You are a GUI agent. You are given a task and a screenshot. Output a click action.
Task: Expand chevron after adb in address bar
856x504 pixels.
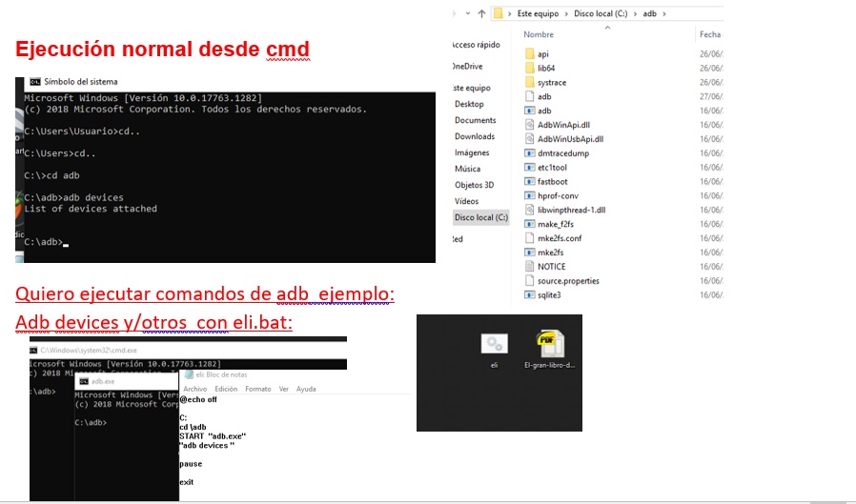pos(663,13)
